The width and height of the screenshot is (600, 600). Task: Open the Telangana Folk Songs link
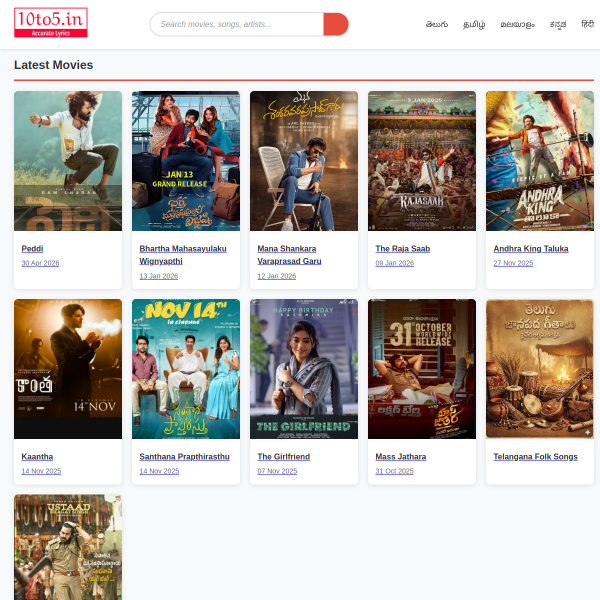(x=535, y=456)
